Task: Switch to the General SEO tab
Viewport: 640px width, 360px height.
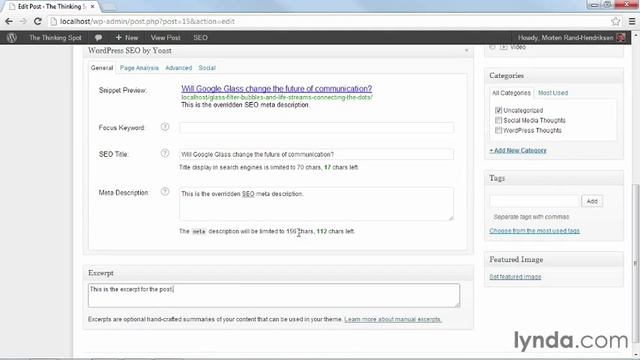Action: [x=102, y=68]
